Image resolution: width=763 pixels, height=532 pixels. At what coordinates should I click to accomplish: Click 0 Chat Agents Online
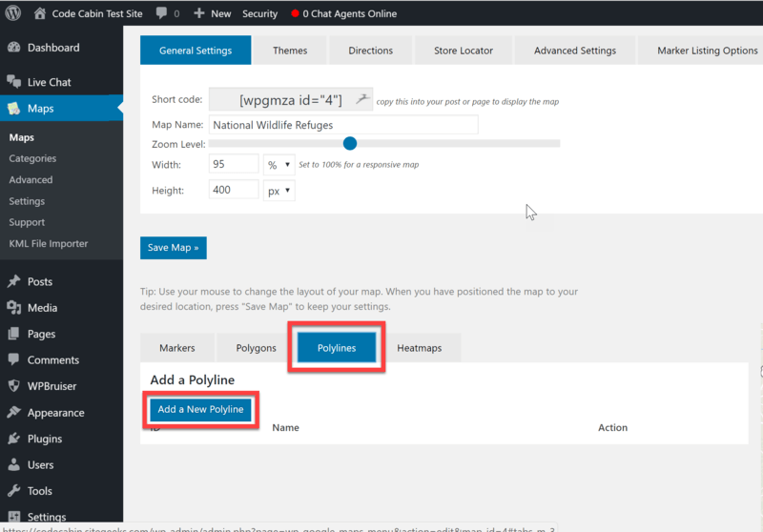click(x=349, y=13)
